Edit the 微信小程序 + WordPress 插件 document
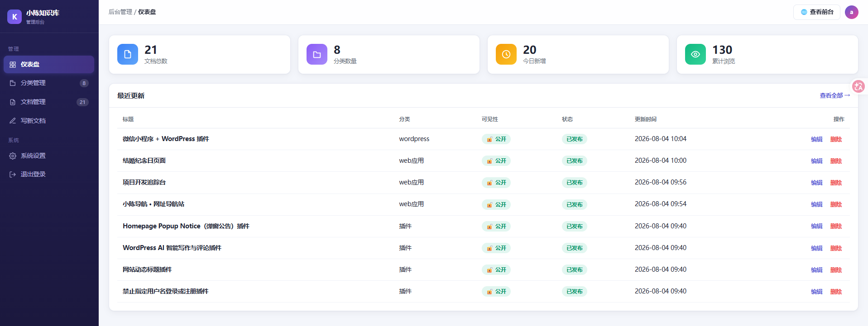This screenshot has width=868, height=326. (x=817, y=139)
